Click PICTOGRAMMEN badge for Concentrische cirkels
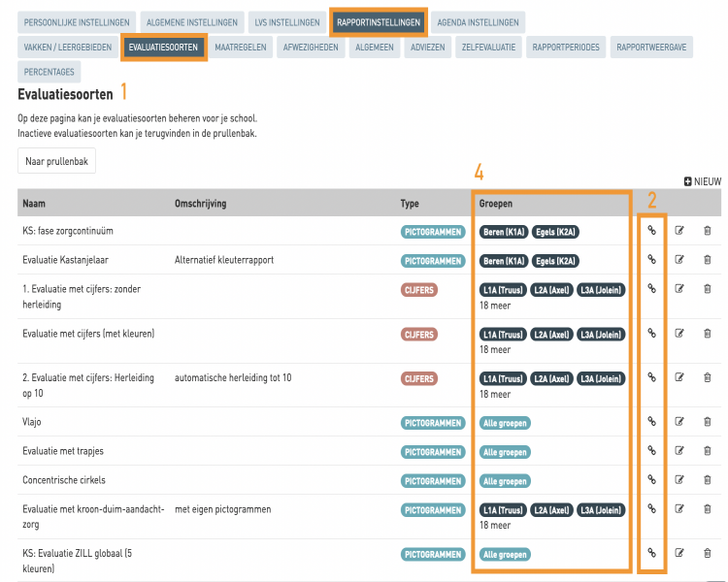Viewport: 728px width, 582px height. click(x=433, y=481)
